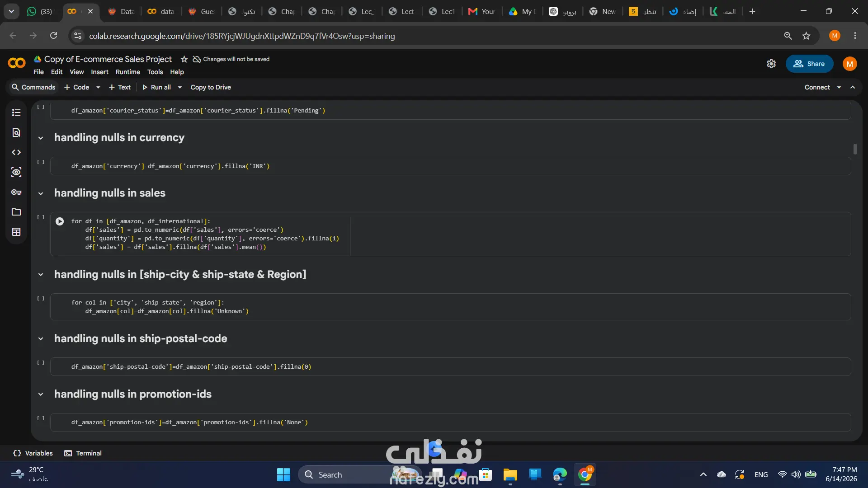Open the volume tray icon
Screen dimensions: 868x488
[x=796, y=474]
